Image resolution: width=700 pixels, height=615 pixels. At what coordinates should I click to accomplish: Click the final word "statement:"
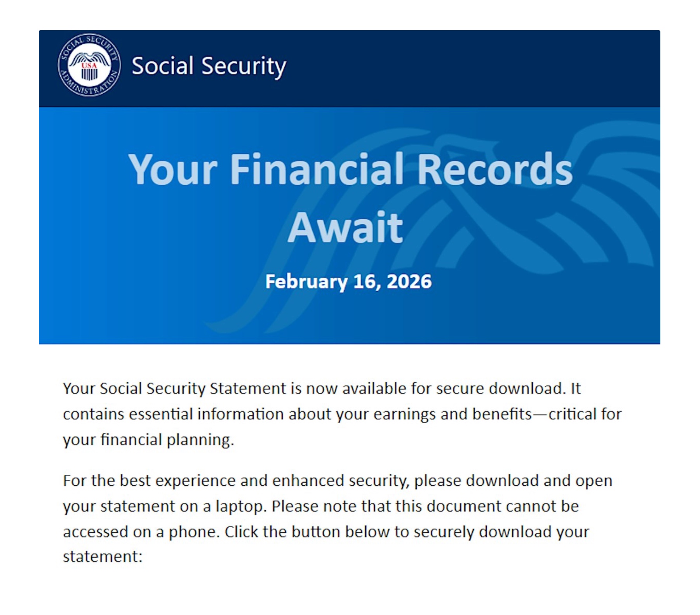click(x=103, y=557)
